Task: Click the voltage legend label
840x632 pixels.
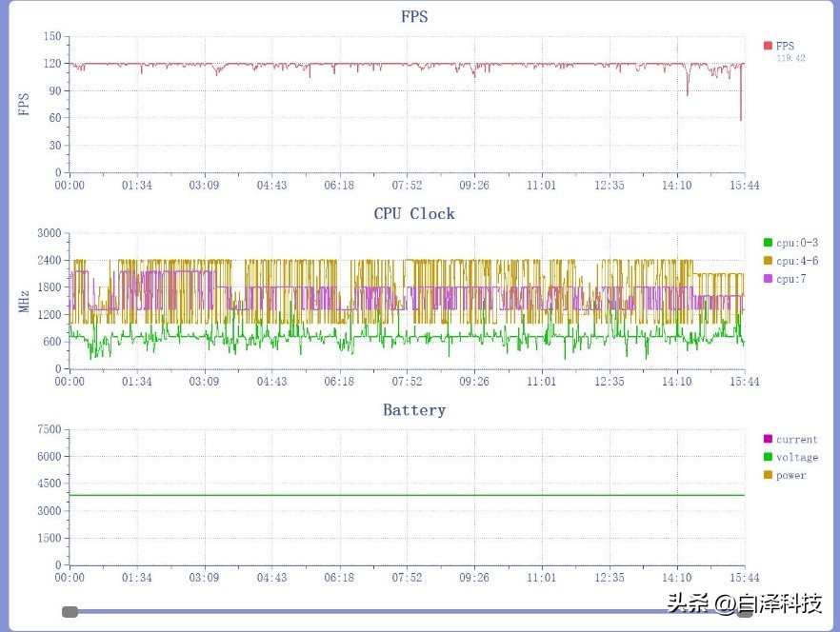Action: 797,458
